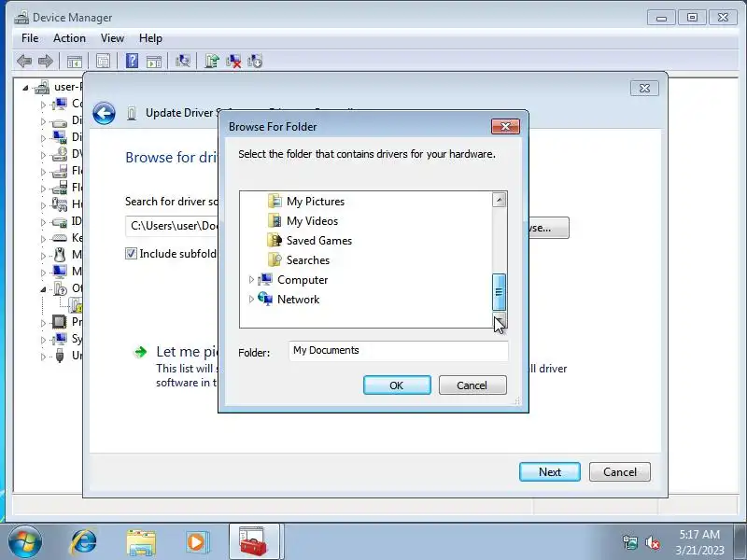Select the keyboard device category icon
The width and height of the screenshot is (747, 560).
coord(60,238)
